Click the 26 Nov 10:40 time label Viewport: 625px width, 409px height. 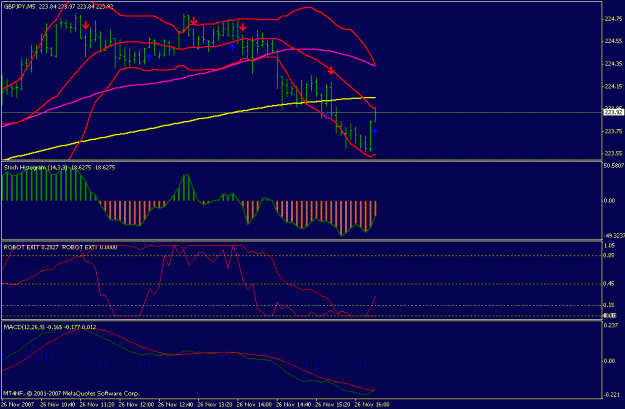[57, 404]
